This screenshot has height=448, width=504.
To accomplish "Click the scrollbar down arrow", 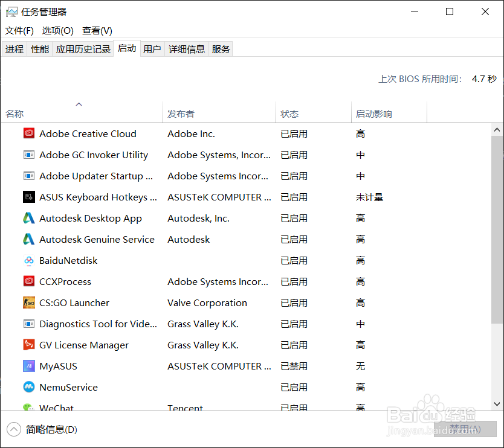I will (x=497, y=404).
